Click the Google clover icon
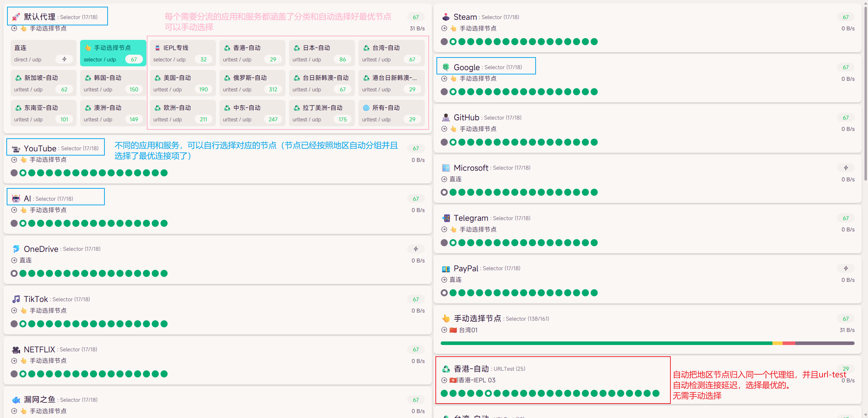The height and width of the screenshot is (418, 868). tap(446, 67)
